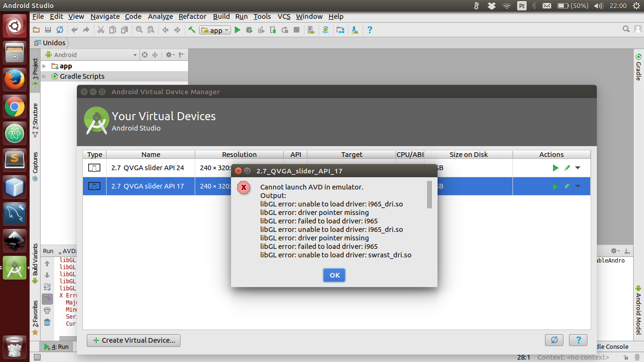The width and height of the screenshot is (644, 362).
Task: Make the project with the hammer icon
Action: pos(192,30)
